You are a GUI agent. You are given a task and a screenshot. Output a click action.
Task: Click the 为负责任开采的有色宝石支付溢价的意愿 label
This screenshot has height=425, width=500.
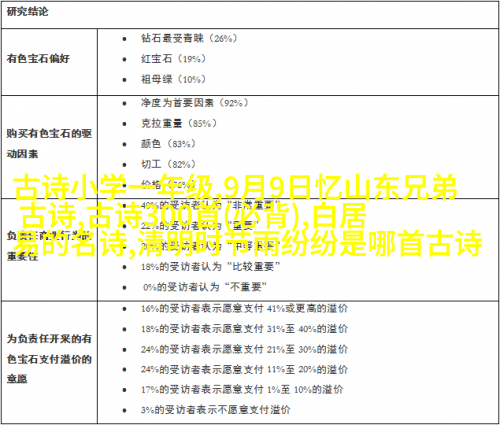[x=49, y=359]
